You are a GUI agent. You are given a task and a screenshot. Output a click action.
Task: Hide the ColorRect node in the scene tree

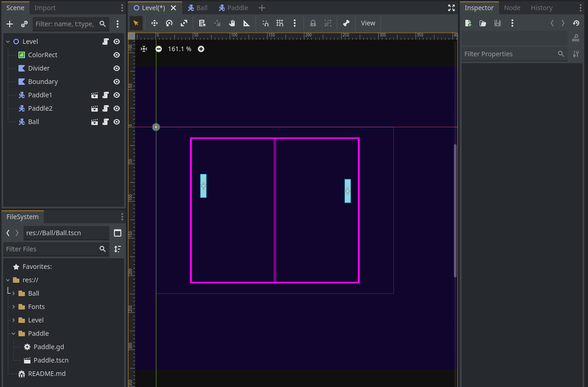pyautogui.click(x=116, y=54)
